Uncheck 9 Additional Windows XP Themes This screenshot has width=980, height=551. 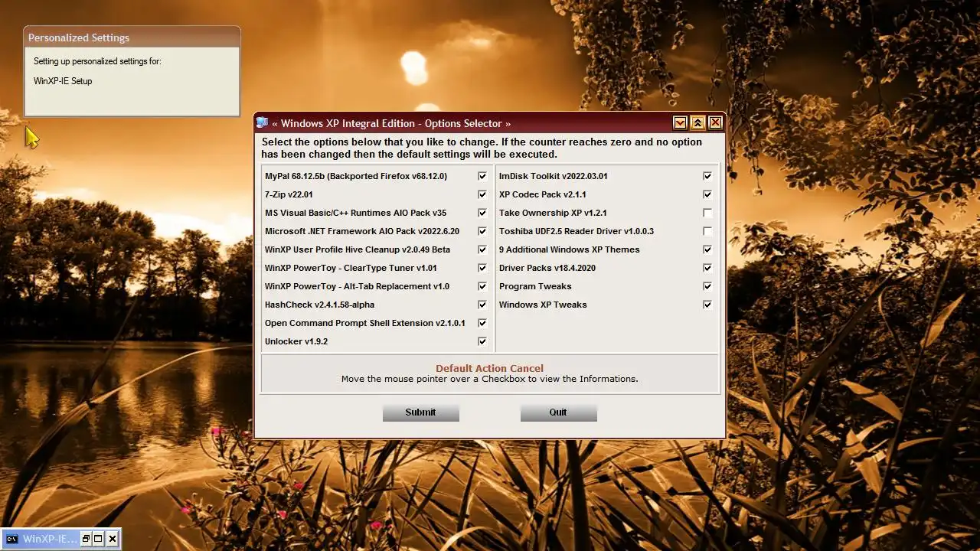(707, 249)
